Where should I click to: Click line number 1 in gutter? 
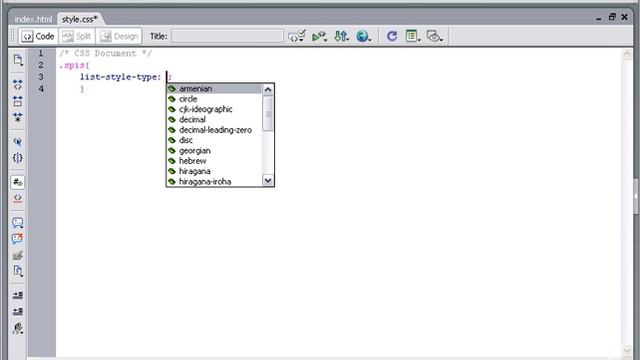pyautogui.click(x=41, y=53)
